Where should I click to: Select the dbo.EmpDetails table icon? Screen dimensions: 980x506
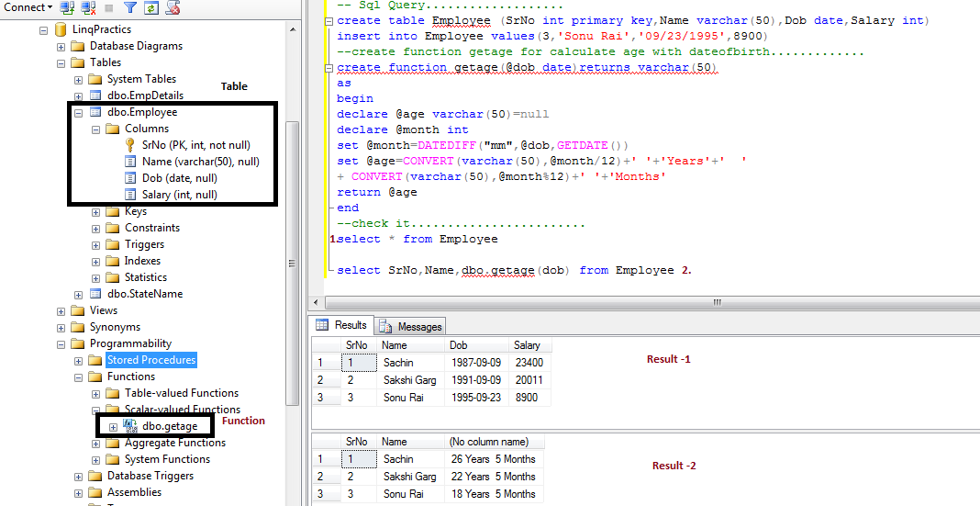pyautogui.click(x=95, y=96)
